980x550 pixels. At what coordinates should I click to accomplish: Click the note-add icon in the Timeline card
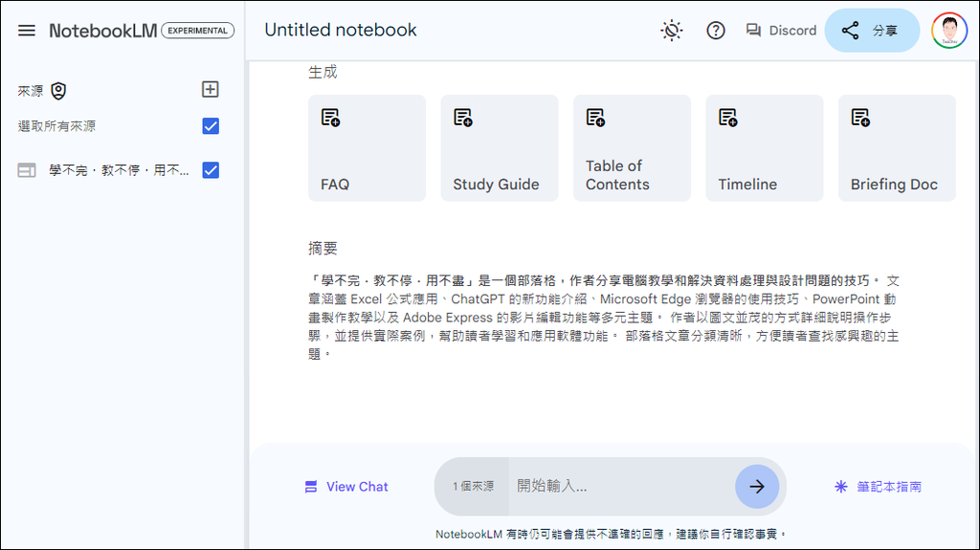(728, 118)
